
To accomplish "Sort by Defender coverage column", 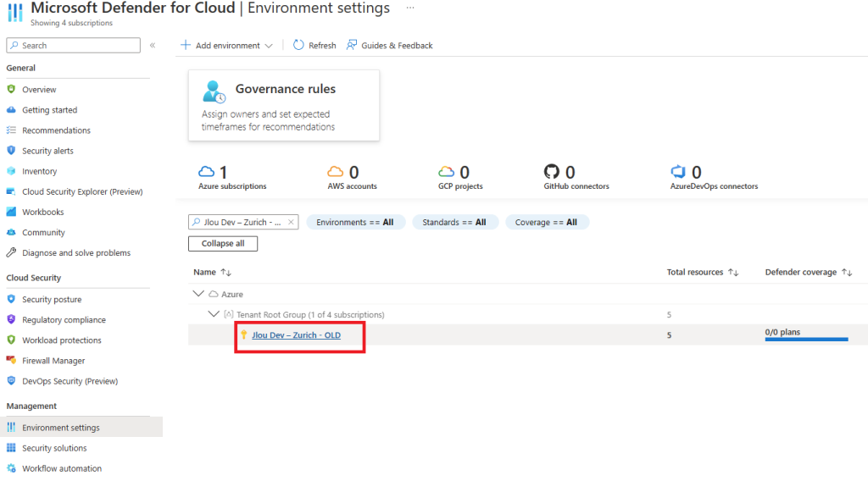I will click(x=808, y=272).
